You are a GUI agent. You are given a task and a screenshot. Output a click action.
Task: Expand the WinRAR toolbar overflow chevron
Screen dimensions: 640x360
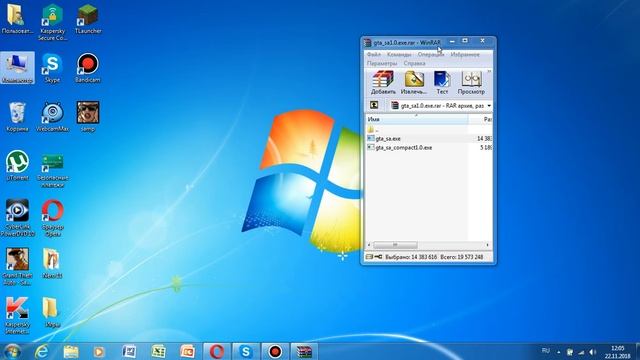click(489, 71)
